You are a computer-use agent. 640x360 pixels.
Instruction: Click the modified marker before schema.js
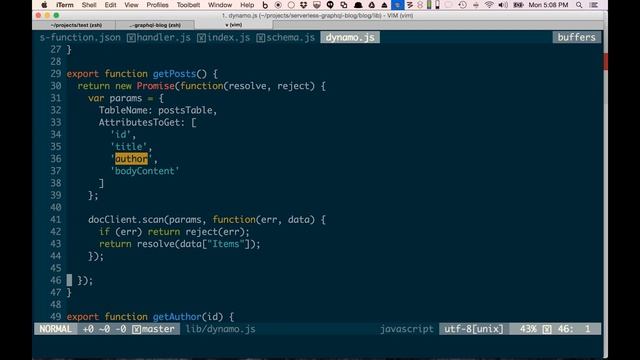pyautogui.click(x=261, y=38)
